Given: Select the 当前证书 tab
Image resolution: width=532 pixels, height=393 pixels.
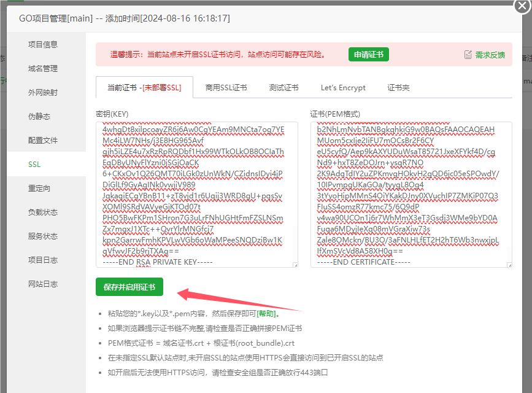Looking at the screenshot, I should 144,88.
